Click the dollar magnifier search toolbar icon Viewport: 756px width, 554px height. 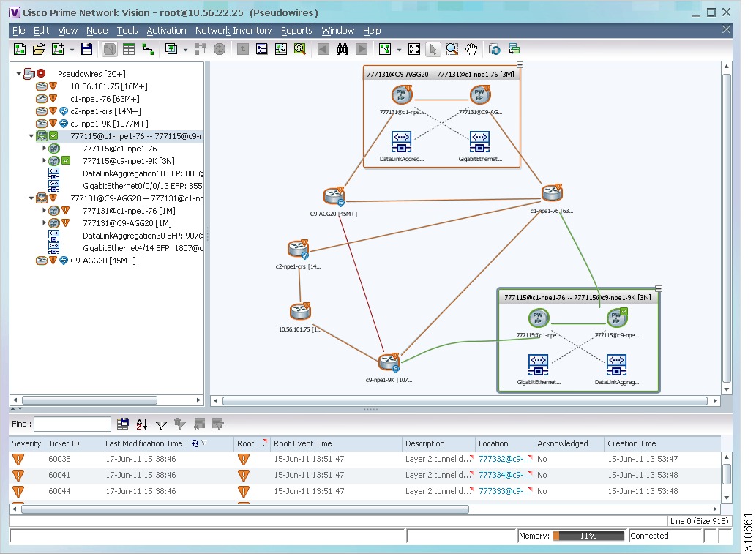(x=300, y=49)
